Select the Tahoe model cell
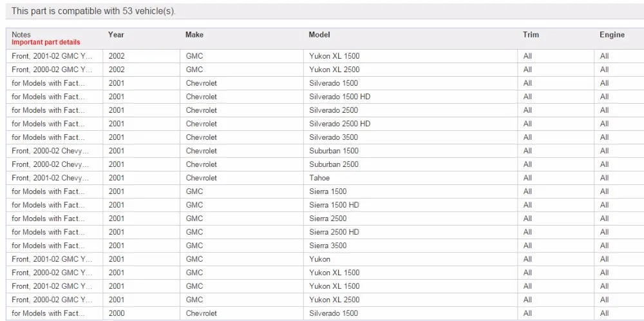 (x=319, y=178)
